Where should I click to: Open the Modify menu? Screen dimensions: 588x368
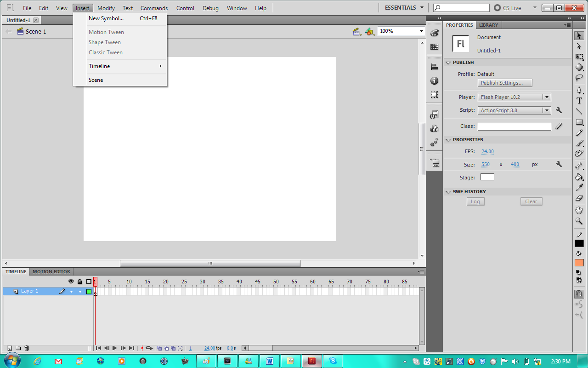(x=106, y=8)
